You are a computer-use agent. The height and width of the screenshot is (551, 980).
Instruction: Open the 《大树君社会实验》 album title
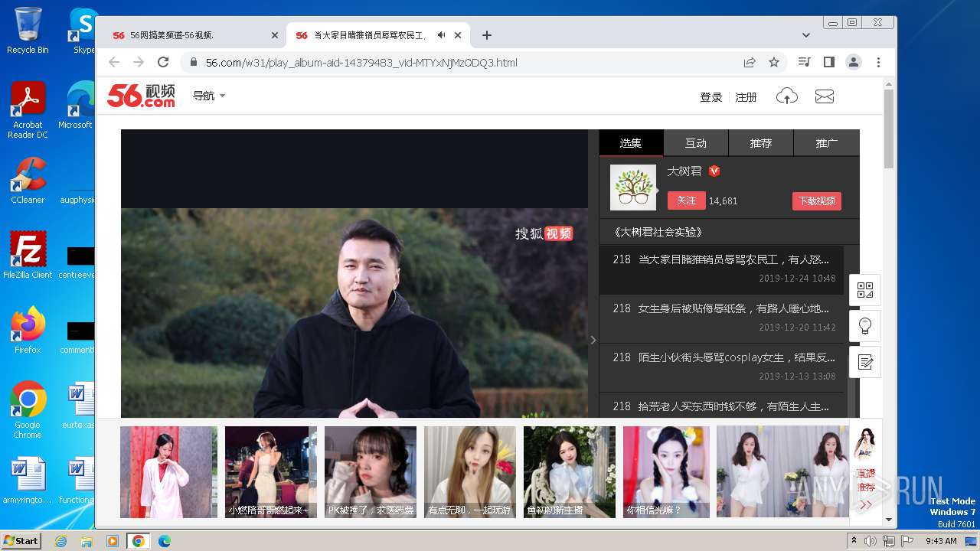tap(659, 232)
